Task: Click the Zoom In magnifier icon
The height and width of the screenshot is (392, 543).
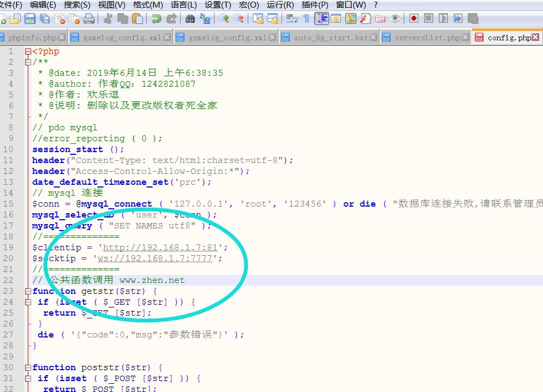Action: [224, 19]
